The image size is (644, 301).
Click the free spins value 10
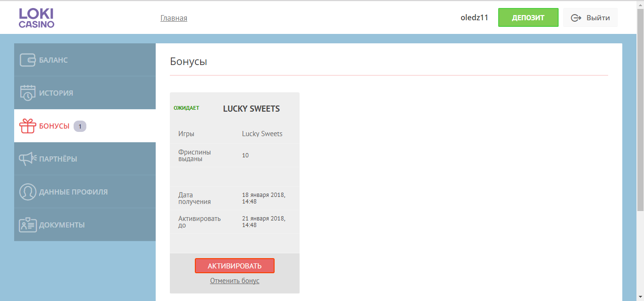[x=245, y=155]
